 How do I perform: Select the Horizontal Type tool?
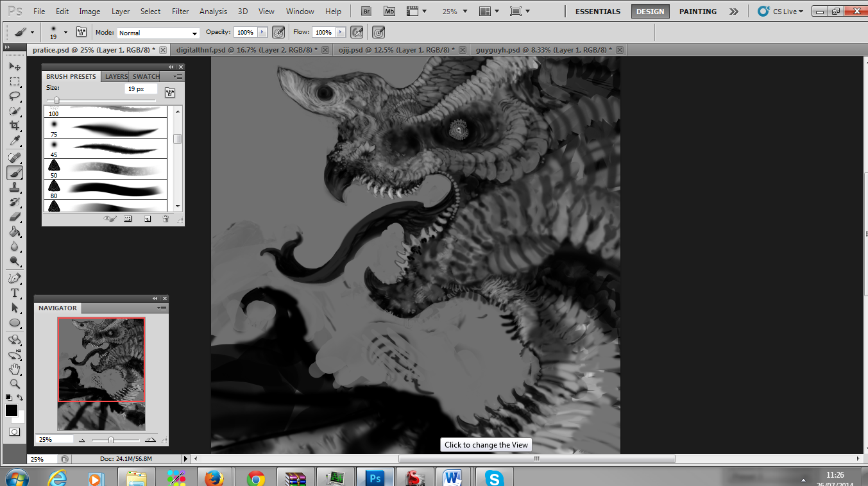tap(15, 293)
